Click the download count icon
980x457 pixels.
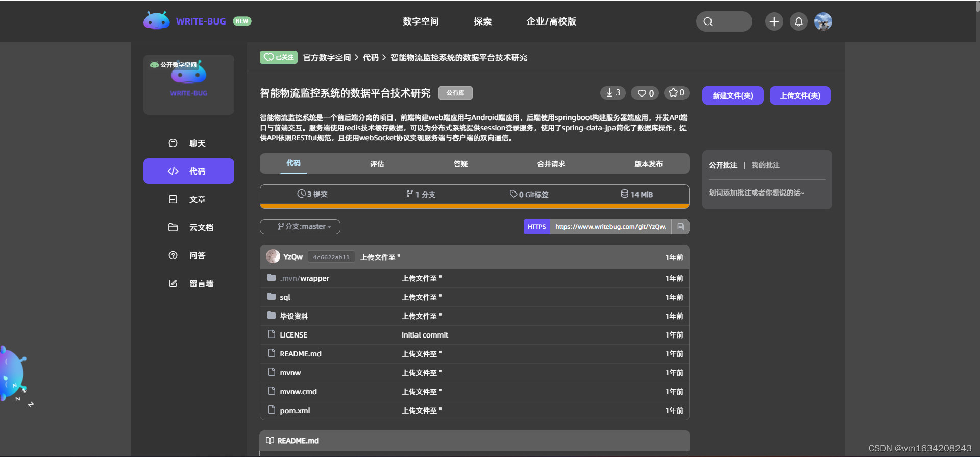613,93
